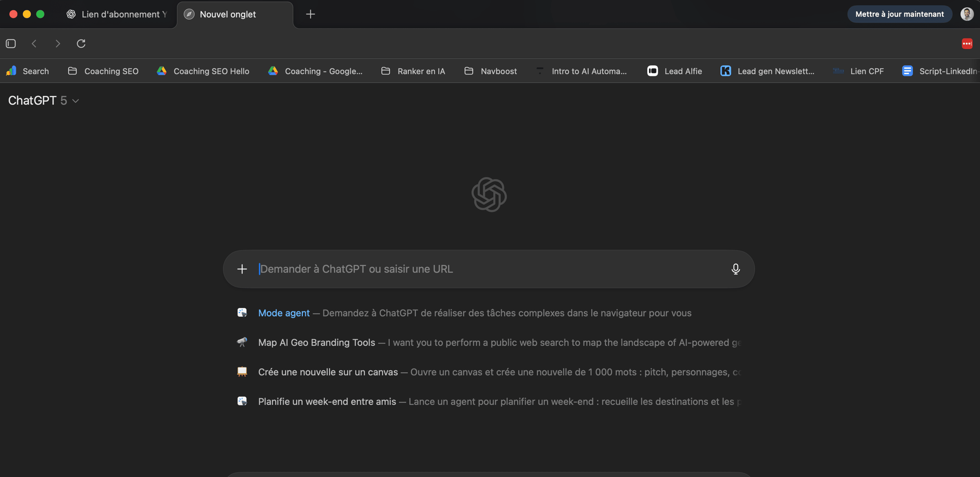Open the Navboost bookmark folder

491,71
